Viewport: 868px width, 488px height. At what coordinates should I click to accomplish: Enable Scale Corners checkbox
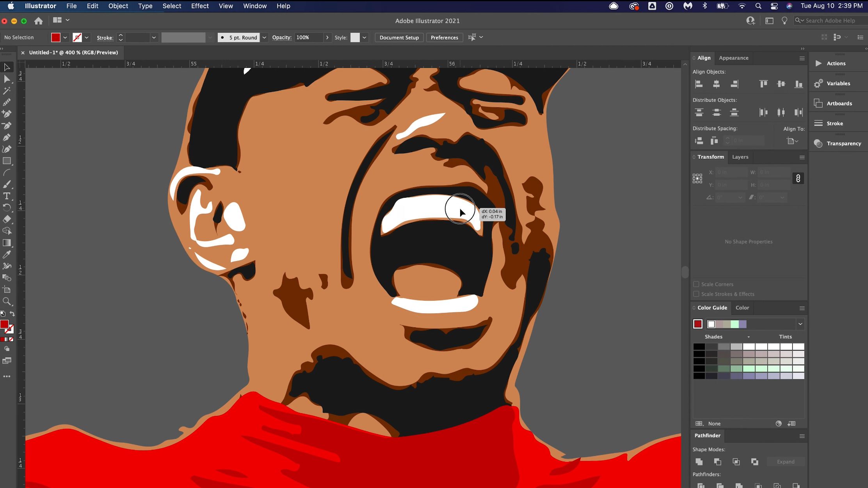point(696,284)
